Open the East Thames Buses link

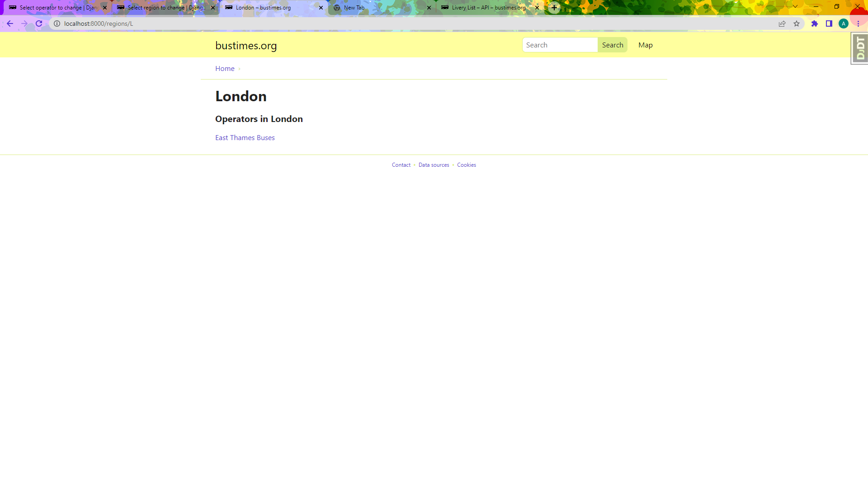(x=245, y=138)
